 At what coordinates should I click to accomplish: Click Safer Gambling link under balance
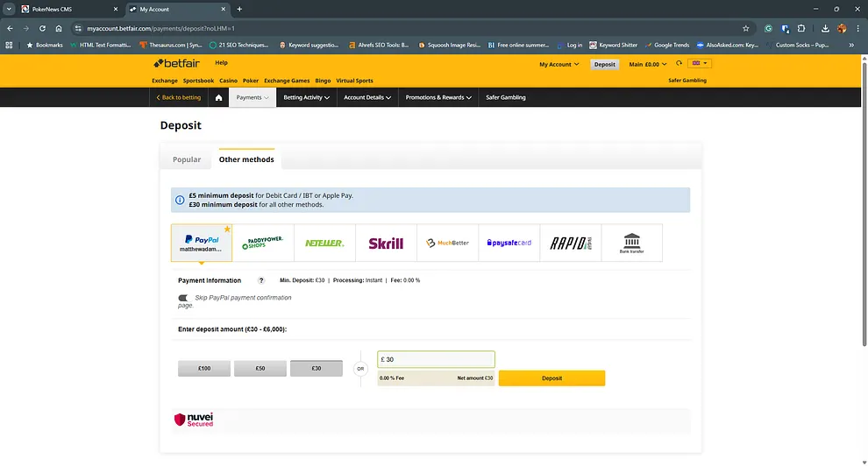tap(687, 81)
